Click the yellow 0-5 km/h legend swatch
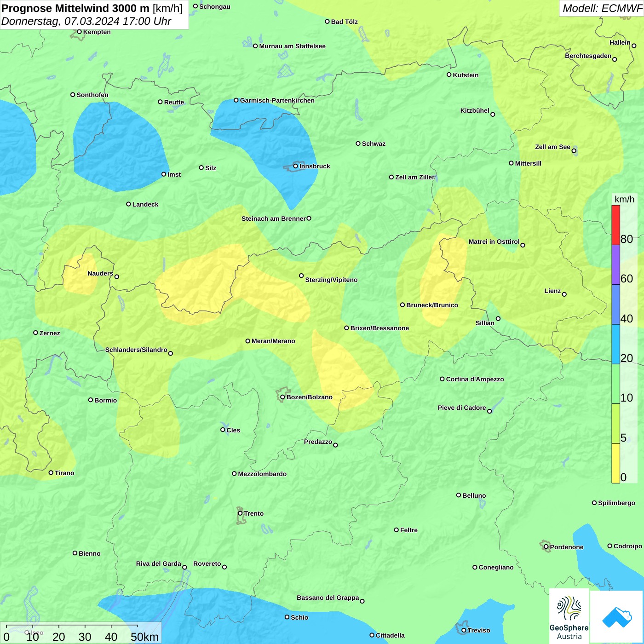Viewport: 644px width, 644px height. [x=615, y=463]
